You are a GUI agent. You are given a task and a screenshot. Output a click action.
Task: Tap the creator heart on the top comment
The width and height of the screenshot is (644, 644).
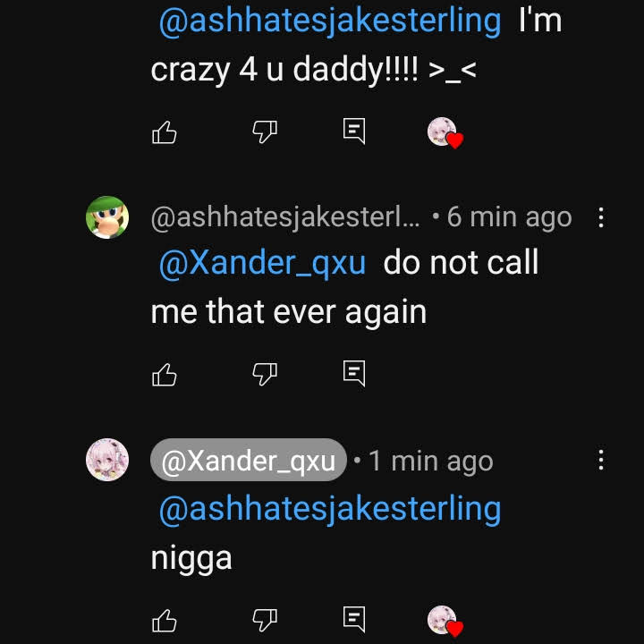pyautogui.click(x=444, y=133)
